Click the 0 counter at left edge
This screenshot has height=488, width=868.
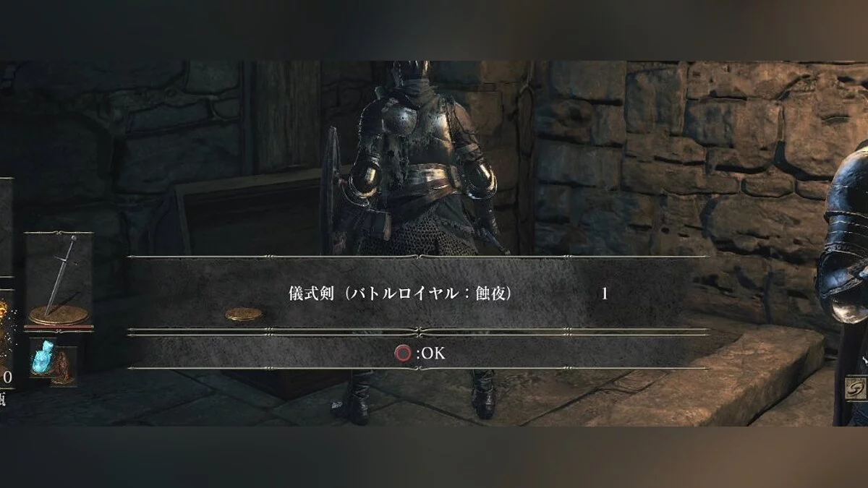point(7,377)
